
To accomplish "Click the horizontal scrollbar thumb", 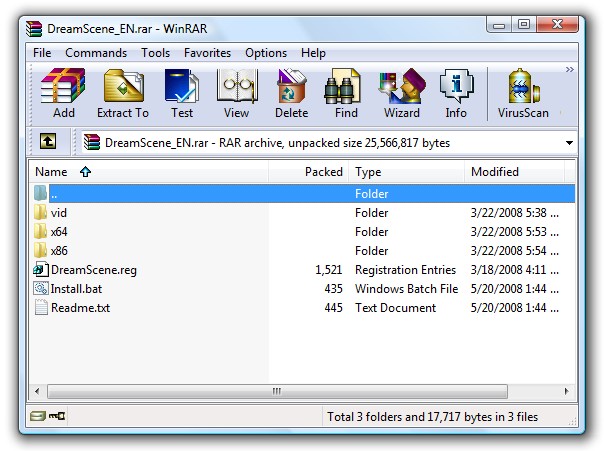I will point(277,391).
